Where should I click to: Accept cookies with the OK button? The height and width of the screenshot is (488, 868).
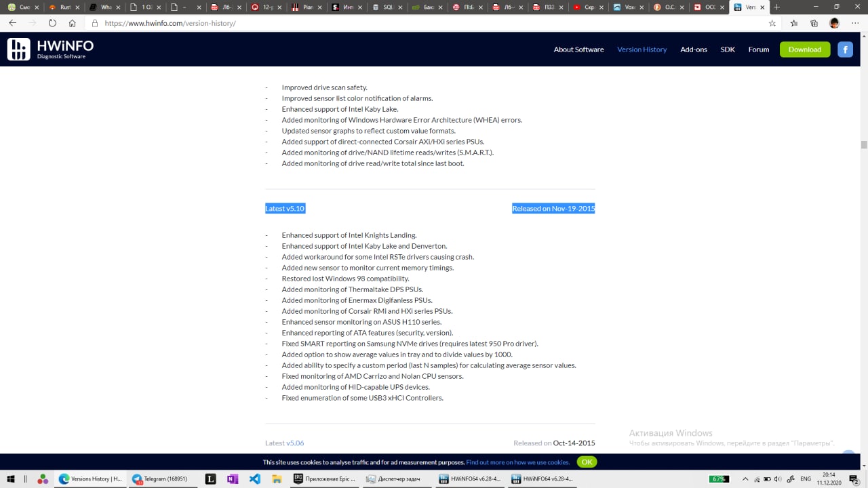coord(587,462)
